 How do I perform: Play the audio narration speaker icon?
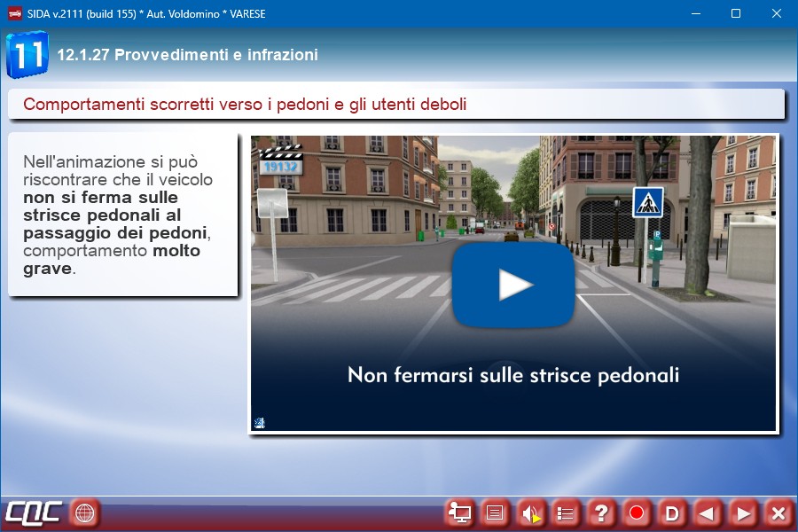[x=530, y=512]
